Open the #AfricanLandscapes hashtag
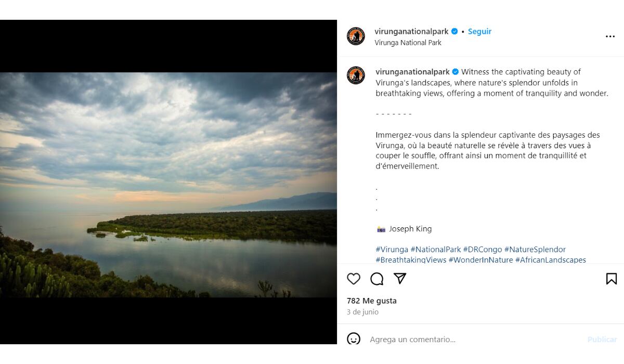Image resolution: width=624 pixels, height=364 pixels. pos(550,260)
